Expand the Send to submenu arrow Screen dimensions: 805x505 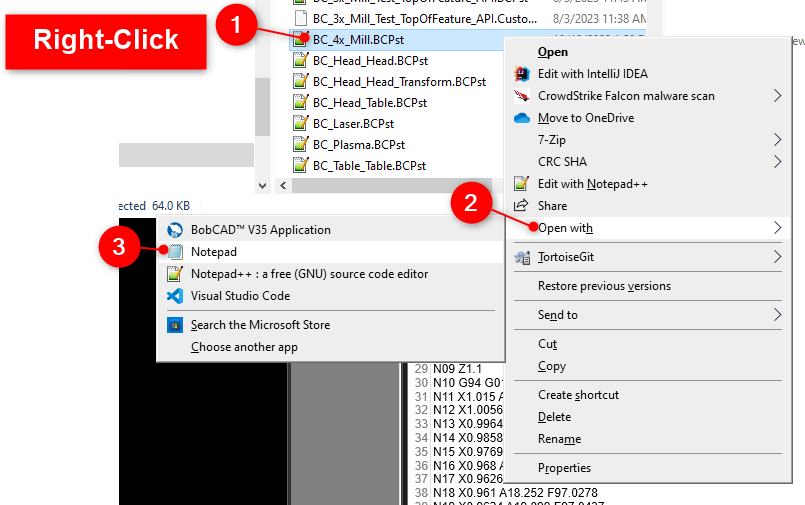[777, 315]
